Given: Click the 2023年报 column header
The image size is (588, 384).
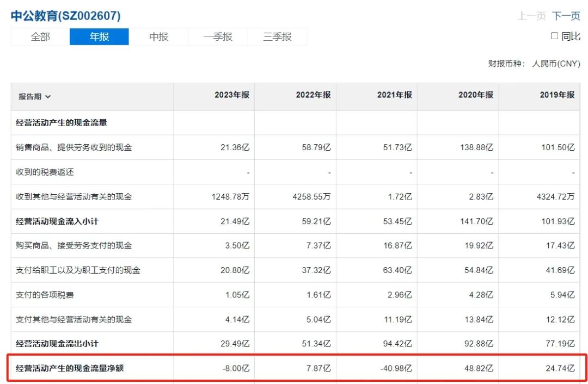Looking at the screenshot, I should [232, 95].
